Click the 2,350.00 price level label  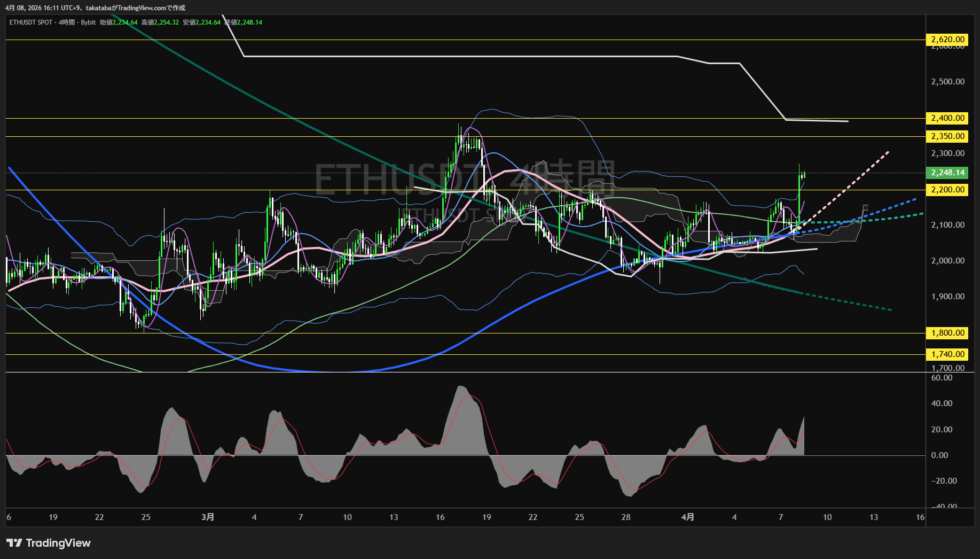tap(947, 136)
